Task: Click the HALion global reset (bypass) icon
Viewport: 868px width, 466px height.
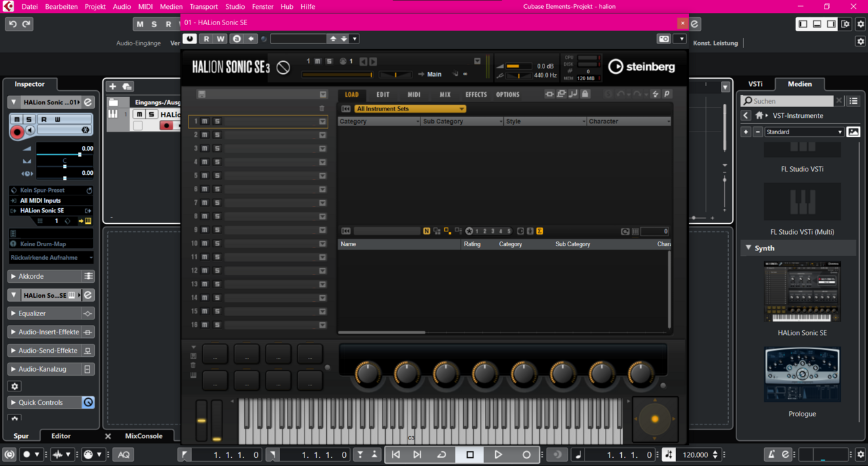Action: [x=283, y=66]
